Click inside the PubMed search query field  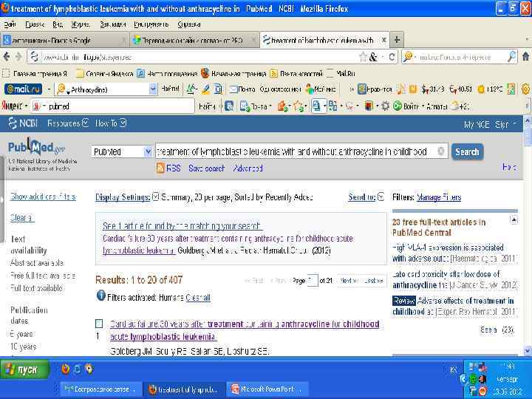(x=296, y=151)
